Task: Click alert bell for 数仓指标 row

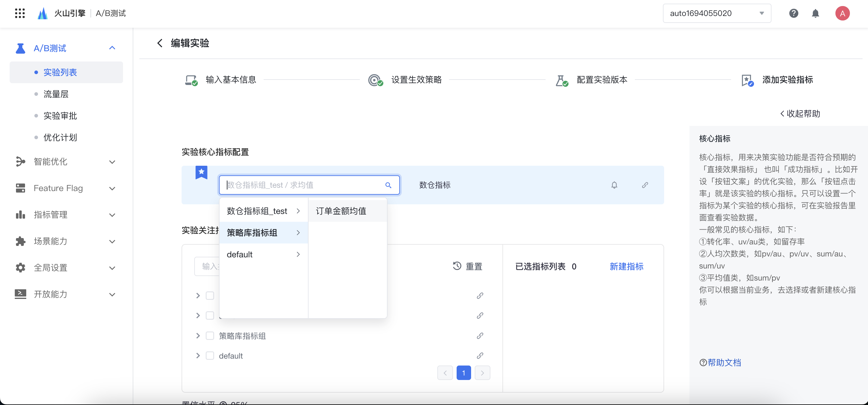Action: 614,185
